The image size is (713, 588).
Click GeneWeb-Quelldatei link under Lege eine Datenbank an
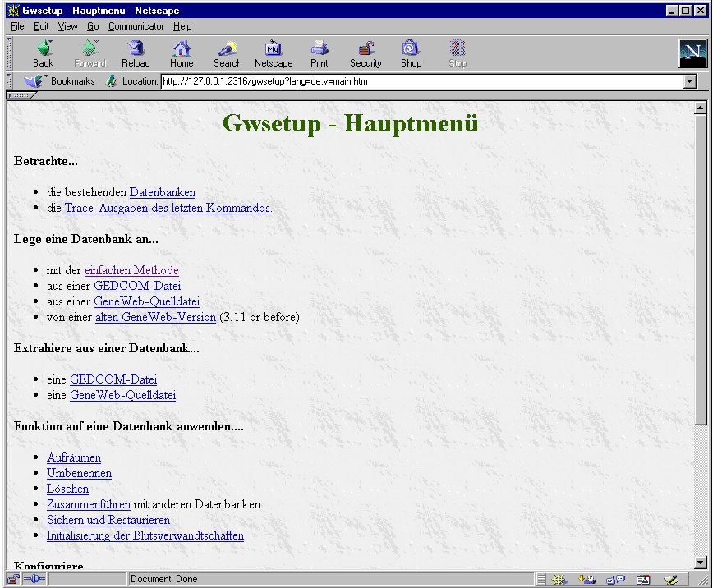(x=146, y=301)
